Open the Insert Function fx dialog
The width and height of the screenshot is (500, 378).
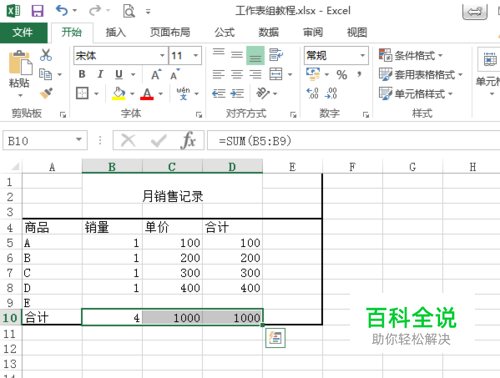click(x=189, y=141)
